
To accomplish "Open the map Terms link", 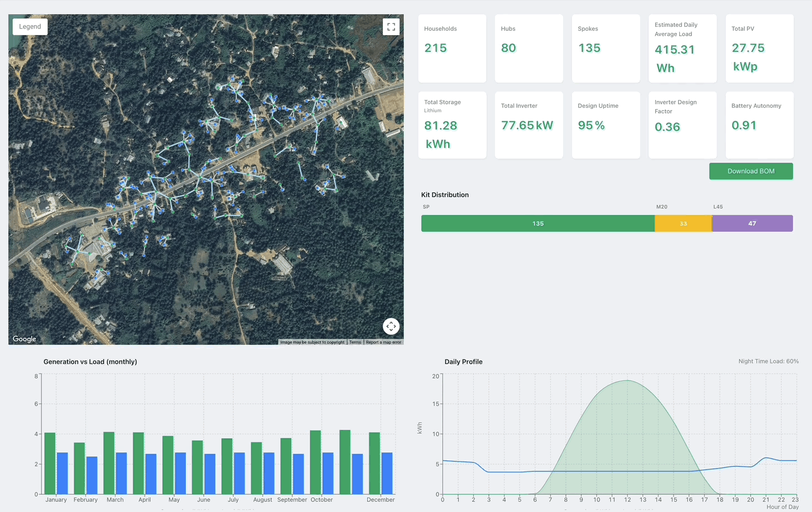I will pyautogui.click(x=355, y=342).
